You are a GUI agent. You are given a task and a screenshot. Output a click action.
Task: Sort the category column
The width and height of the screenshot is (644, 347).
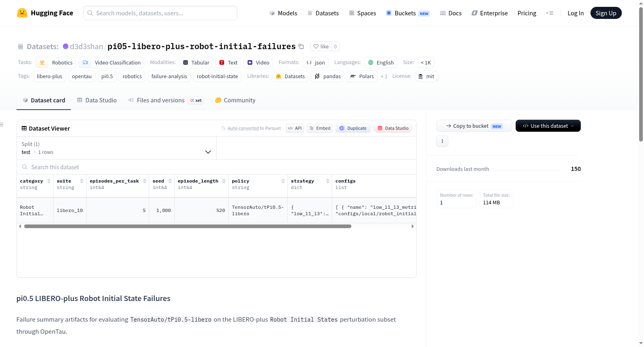(49, 181)
